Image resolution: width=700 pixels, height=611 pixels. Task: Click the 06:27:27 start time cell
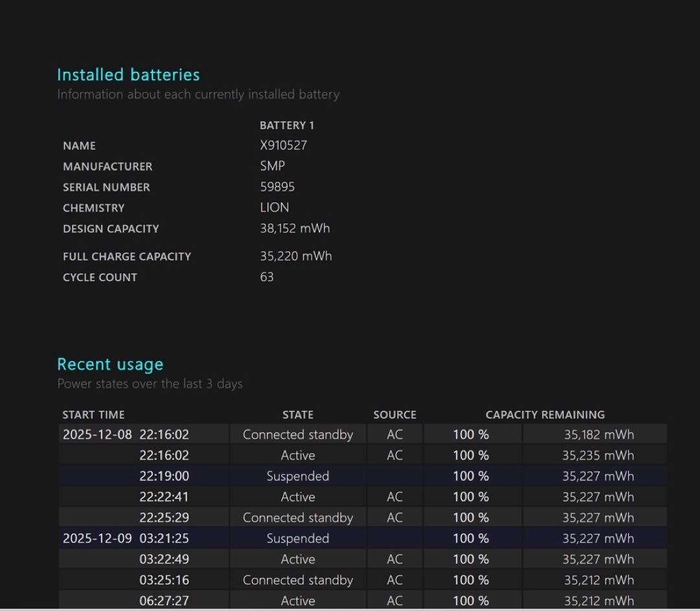coord(164,601)
